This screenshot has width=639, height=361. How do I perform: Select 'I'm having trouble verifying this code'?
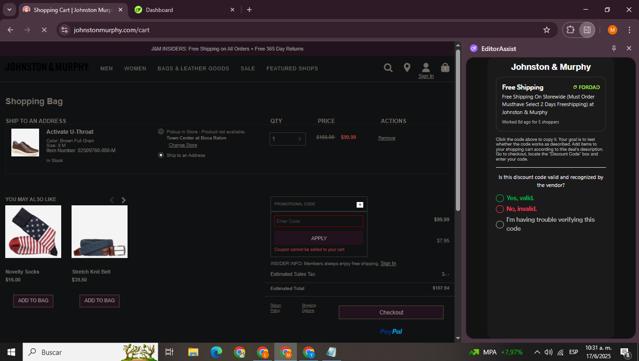500,225
